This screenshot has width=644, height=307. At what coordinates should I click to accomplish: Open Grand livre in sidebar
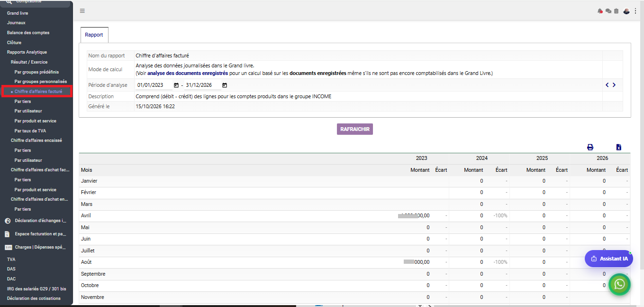[x=18, y=13]
